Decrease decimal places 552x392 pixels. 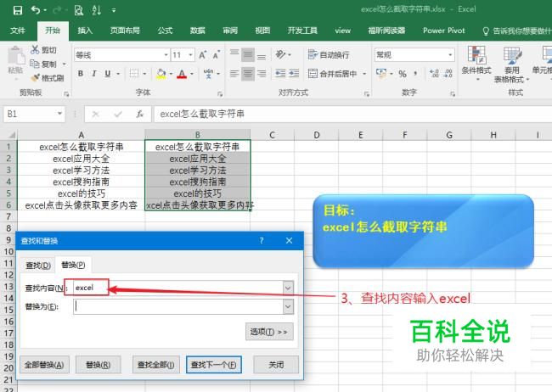[x=448, y=74]
